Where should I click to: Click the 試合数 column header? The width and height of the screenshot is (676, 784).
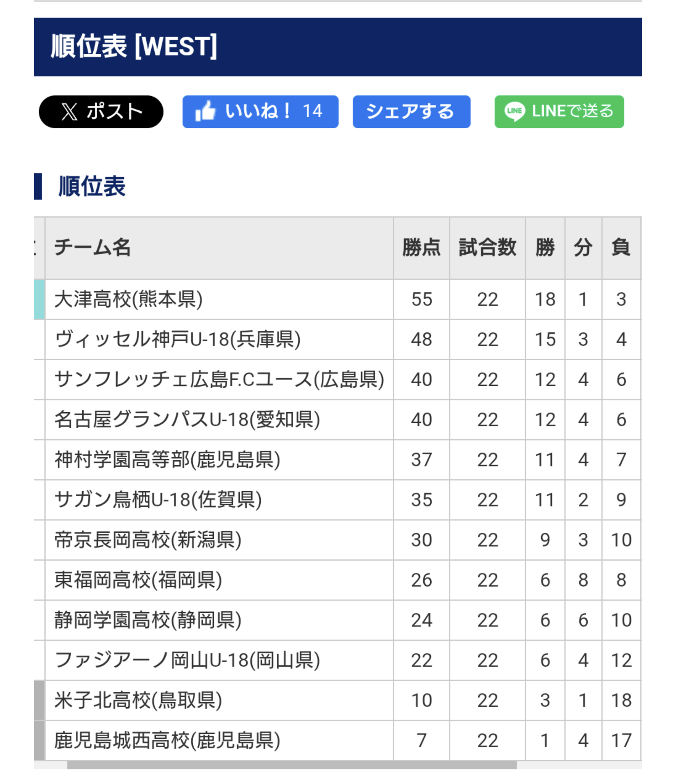point(488,248)
